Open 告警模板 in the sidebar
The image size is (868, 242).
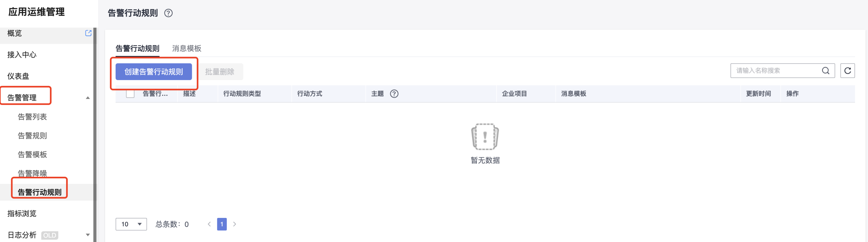pyautogui.click(x=32, y=155)
